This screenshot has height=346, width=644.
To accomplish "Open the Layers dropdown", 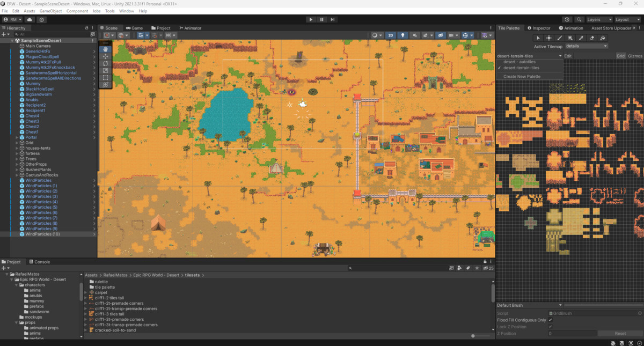I will tap(598, 19).
